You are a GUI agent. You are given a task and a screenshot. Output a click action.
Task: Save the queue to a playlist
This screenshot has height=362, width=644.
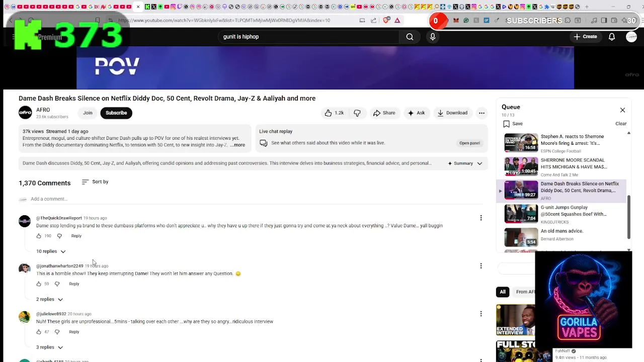coord(513,124)
